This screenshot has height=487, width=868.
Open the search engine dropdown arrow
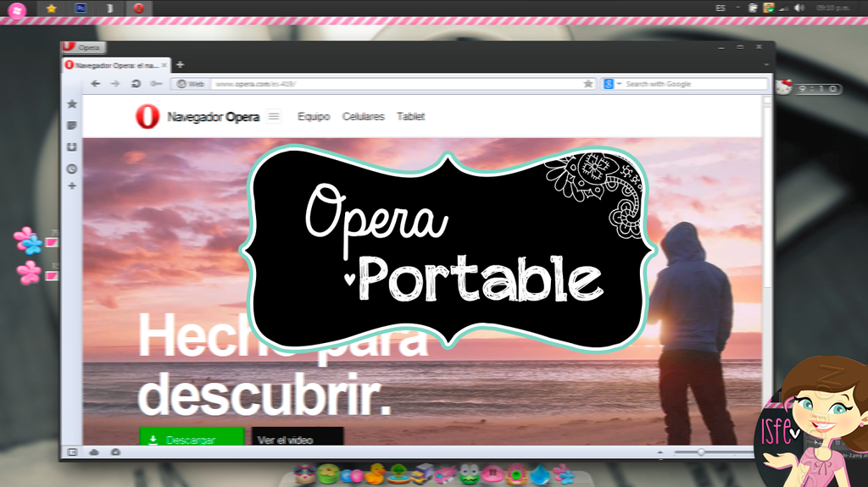(x=620, y=84)
